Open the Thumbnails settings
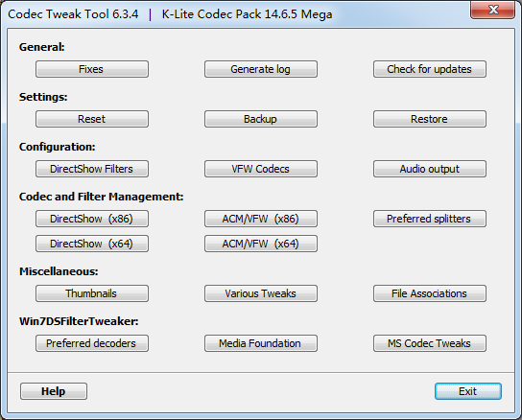This screenshot has width=522, height=420. tap(92, 293)
